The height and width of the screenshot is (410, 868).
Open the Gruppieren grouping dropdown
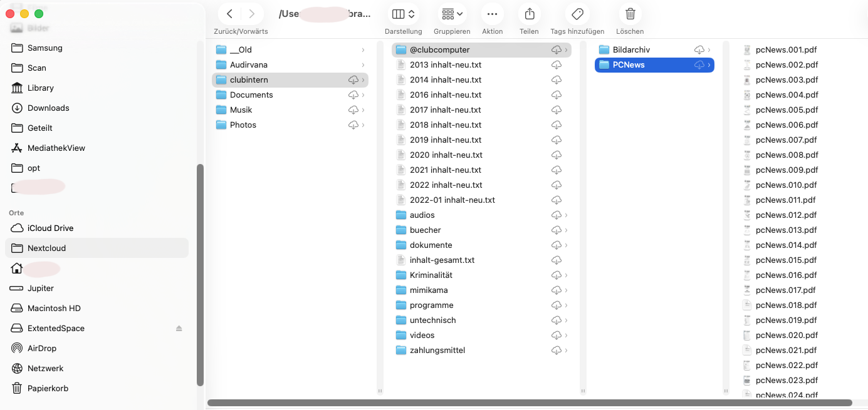pos(452,14)
